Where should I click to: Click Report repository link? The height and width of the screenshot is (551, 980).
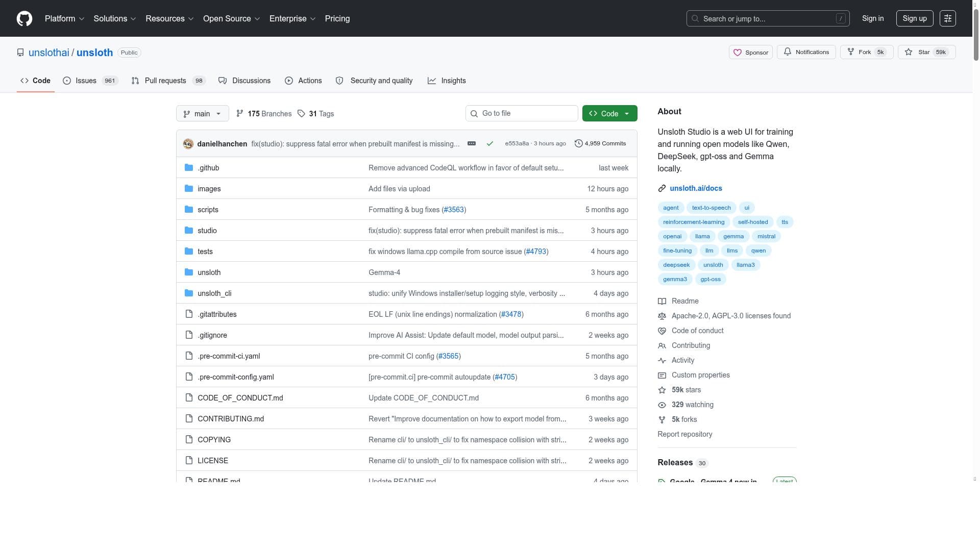coord(685,434)
